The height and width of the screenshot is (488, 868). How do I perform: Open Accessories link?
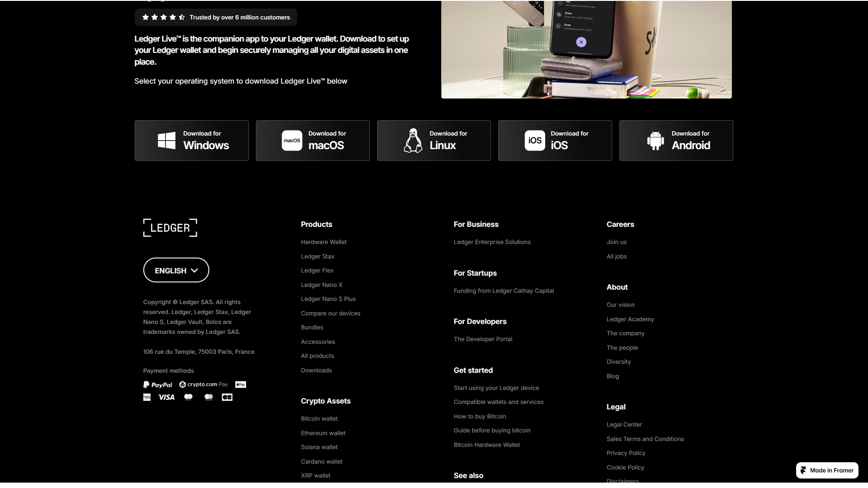pos(318,342)
